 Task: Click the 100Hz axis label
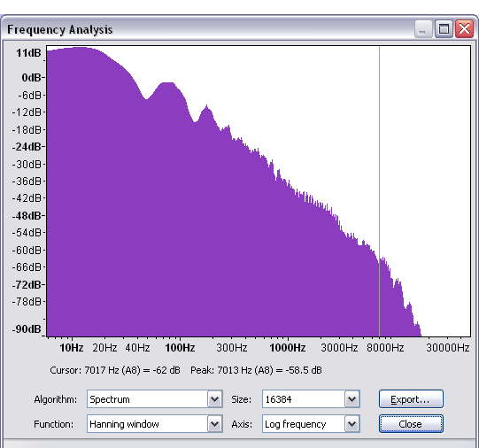coord(180,348)
